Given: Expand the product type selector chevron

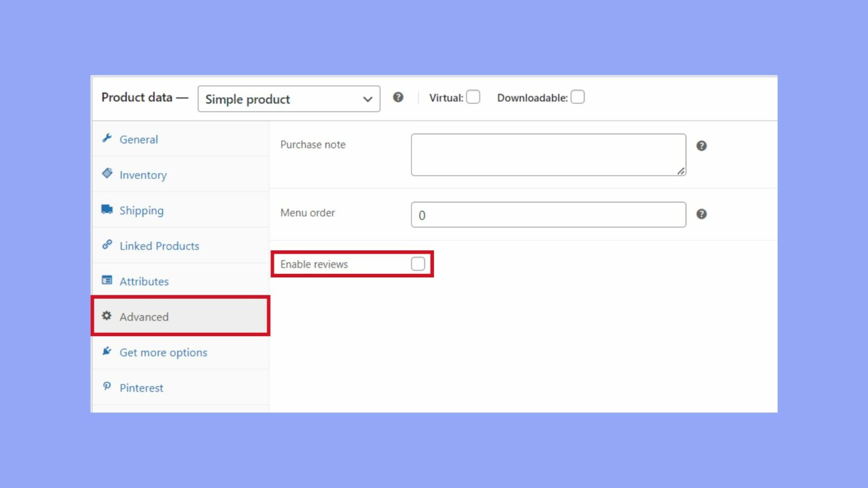Looking at the screenshot, I should (x=367, y=99).
